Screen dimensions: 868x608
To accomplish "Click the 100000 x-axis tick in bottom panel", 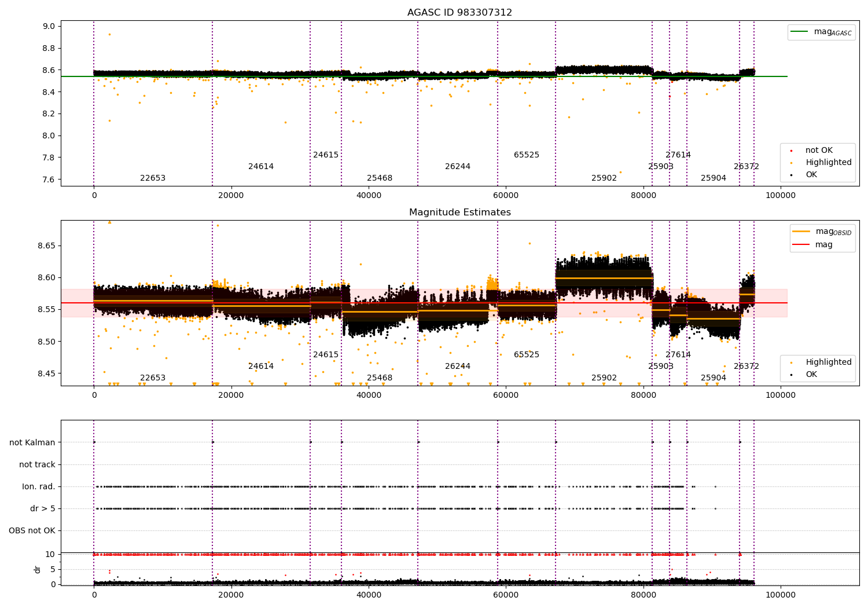I will coord(780,595).
